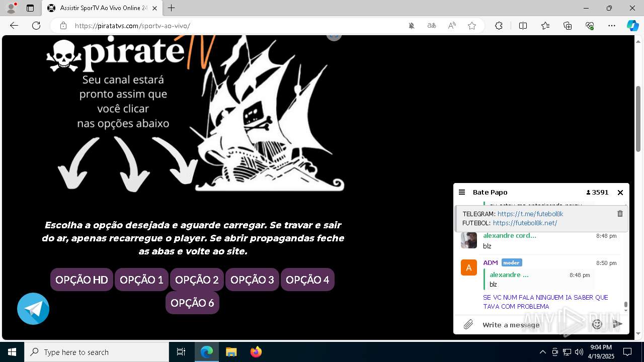
Task: Pick the OPÇÃO 6 stream button
Action: (192, 303)
